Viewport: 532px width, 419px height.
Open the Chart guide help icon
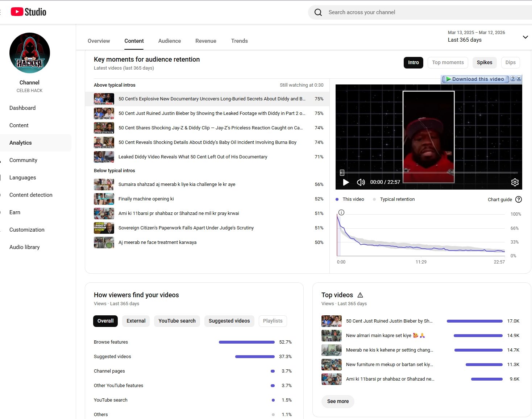pos(519,199)
